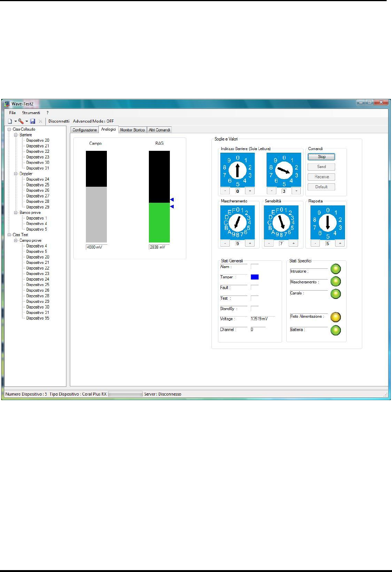
Task: Click the Campo level bar
Action: [x=96, y=197]
